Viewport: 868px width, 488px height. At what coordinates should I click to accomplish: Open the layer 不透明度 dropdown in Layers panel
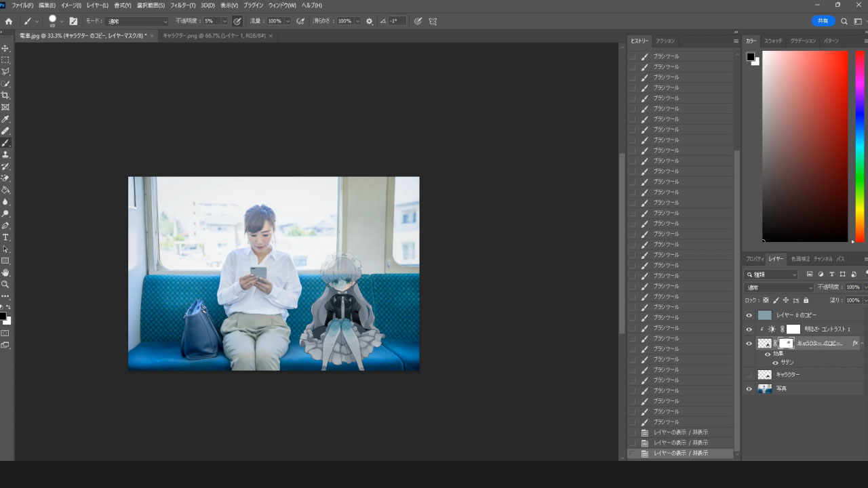click(865, 287)
